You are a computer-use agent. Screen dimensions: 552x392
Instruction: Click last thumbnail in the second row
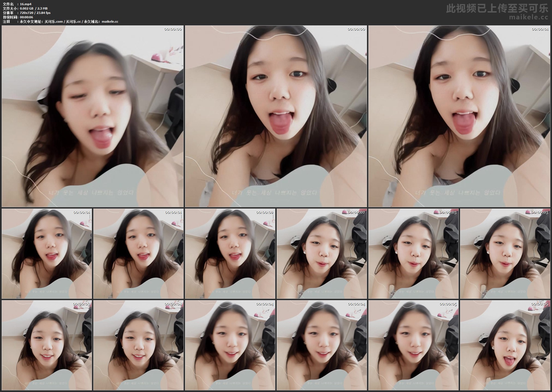tap(505, 254)
